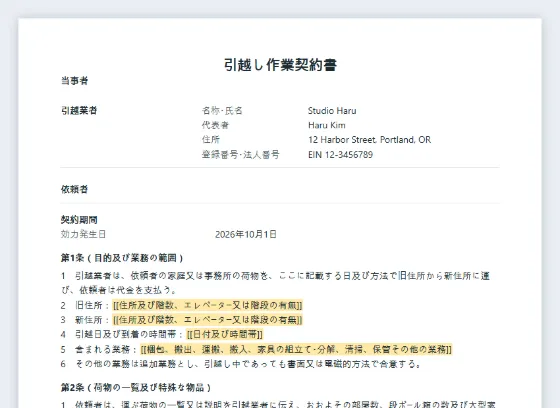Select the date 2026年10月1日
The height and width of the screenshot is (408, 560).
pyautogui.click(x=246, y=234)
